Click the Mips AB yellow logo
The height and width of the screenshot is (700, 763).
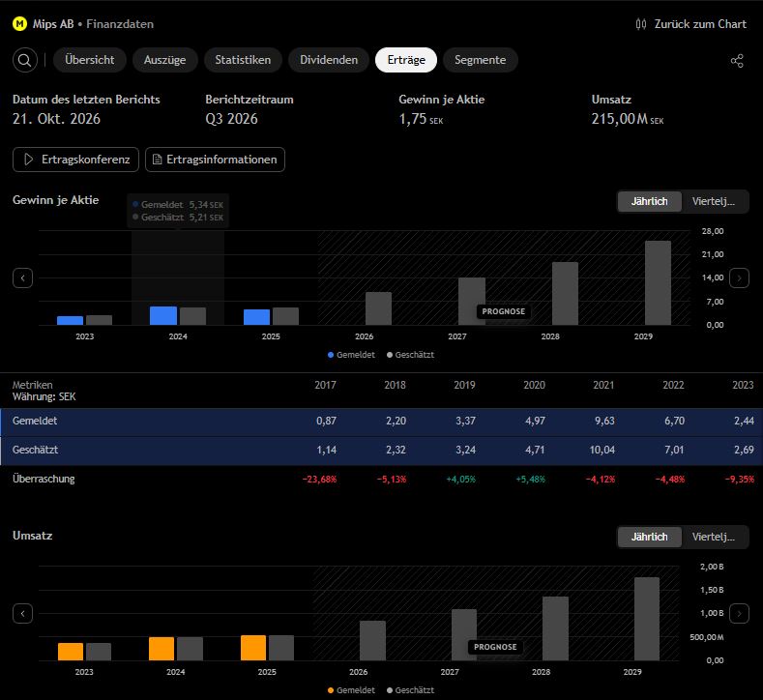pyautogui.click(x=20, y=24)
